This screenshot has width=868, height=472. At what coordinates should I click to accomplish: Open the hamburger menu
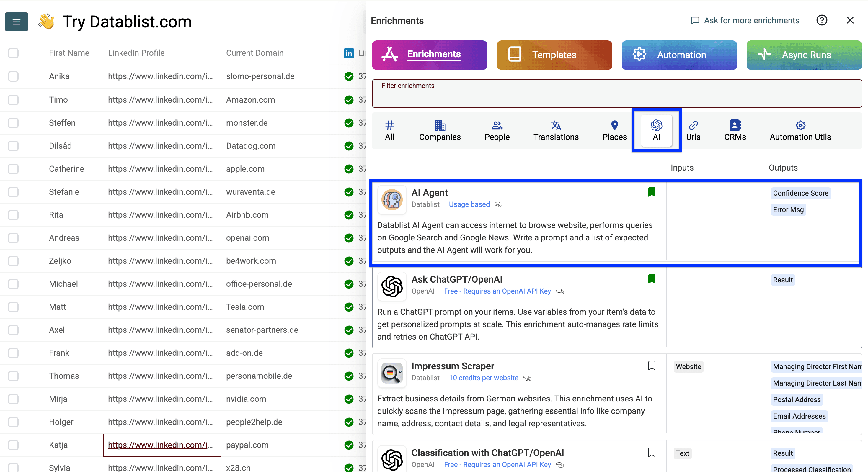(x=16, y=22)
